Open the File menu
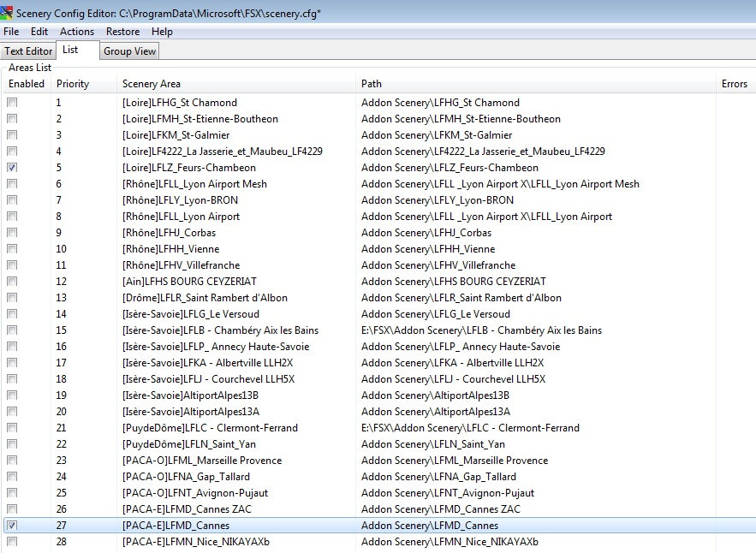This screenshot has height=553, width=756. pos(11,32)
